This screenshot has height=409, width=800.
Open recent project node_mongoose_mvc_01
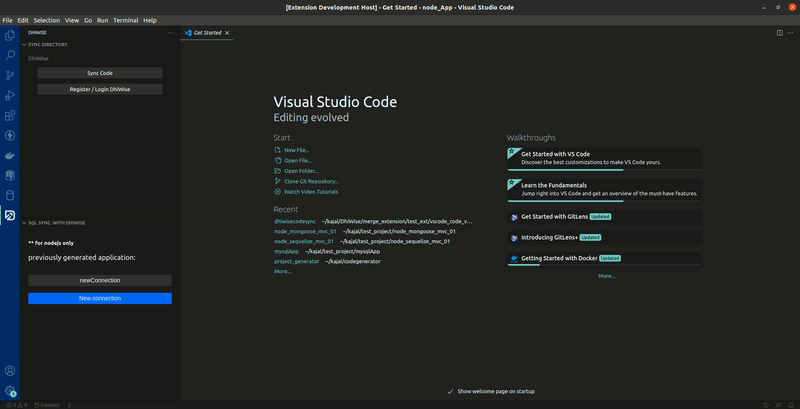coord(305,231)
